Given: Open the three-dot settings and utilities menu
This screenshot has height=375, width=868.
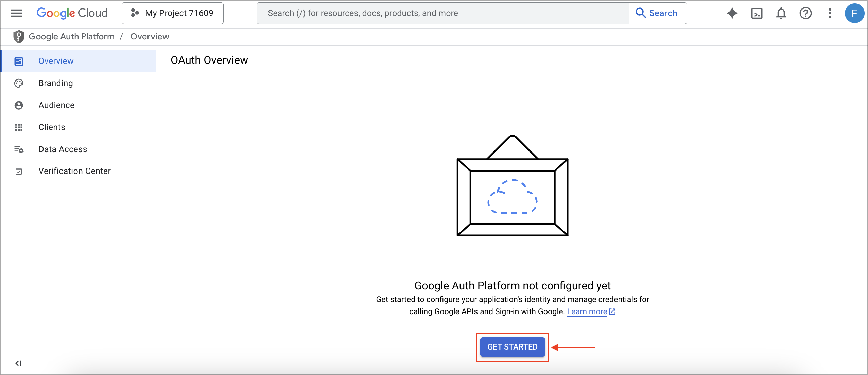Looking at the screenshot, I should [x=830, y=13].
